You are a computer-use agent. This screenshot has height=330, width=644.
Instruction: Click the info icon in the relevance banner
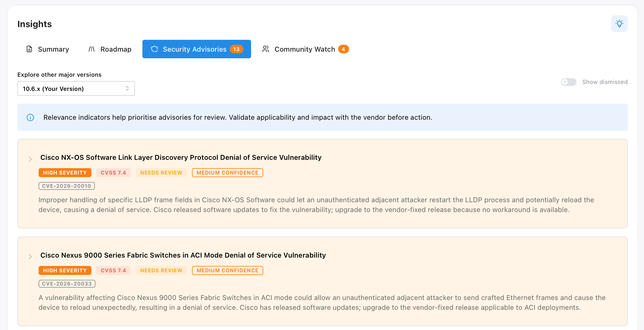coord(30,117)
